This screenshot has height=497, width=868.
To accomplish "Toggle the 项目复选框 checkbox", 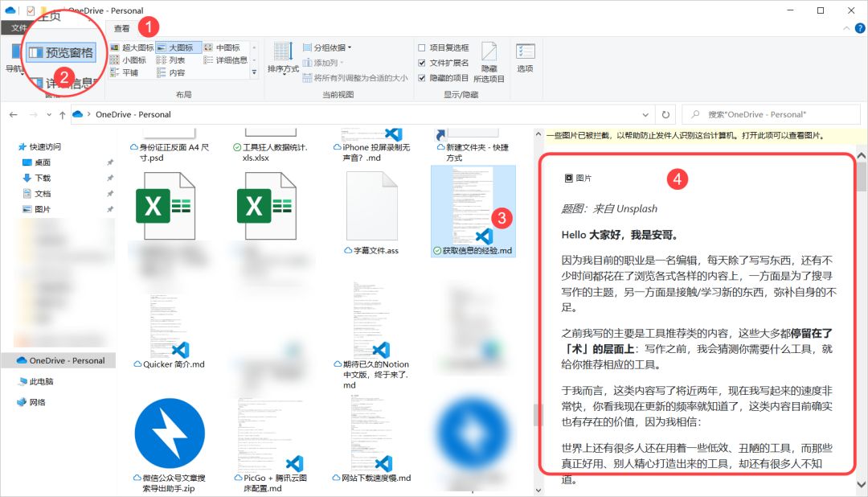I will [x=422, y=47].
